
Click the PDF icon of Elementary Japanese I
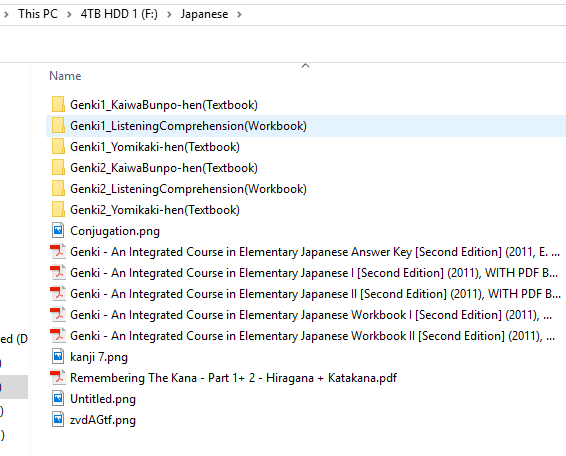click(58, 273)
